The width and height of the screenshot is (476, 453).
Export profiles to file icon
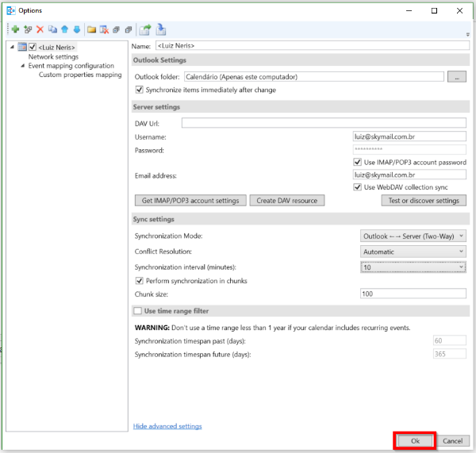click(145, 30)
